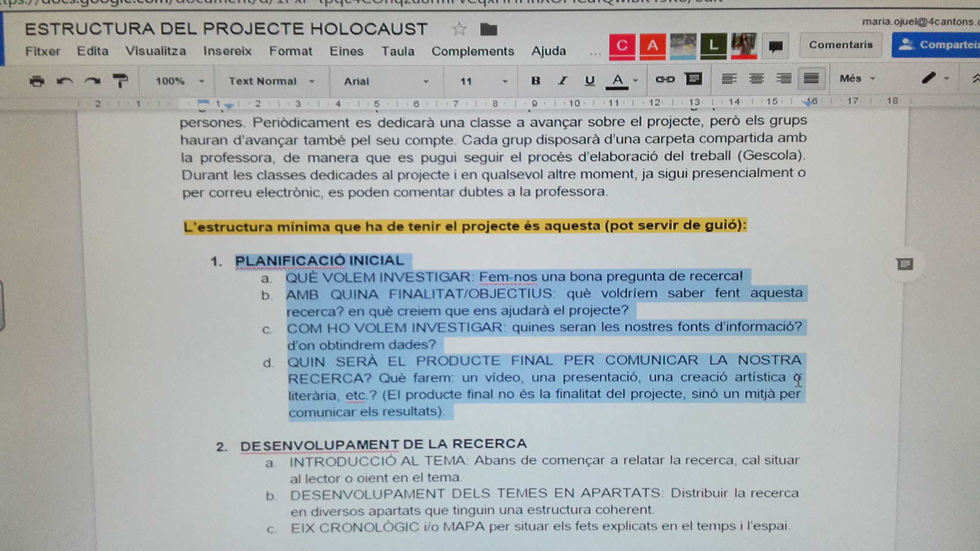Image resolution: width=980 pixels, height=551 pixels.
Task: Redo the last undone action
Action: pos(92,81)
